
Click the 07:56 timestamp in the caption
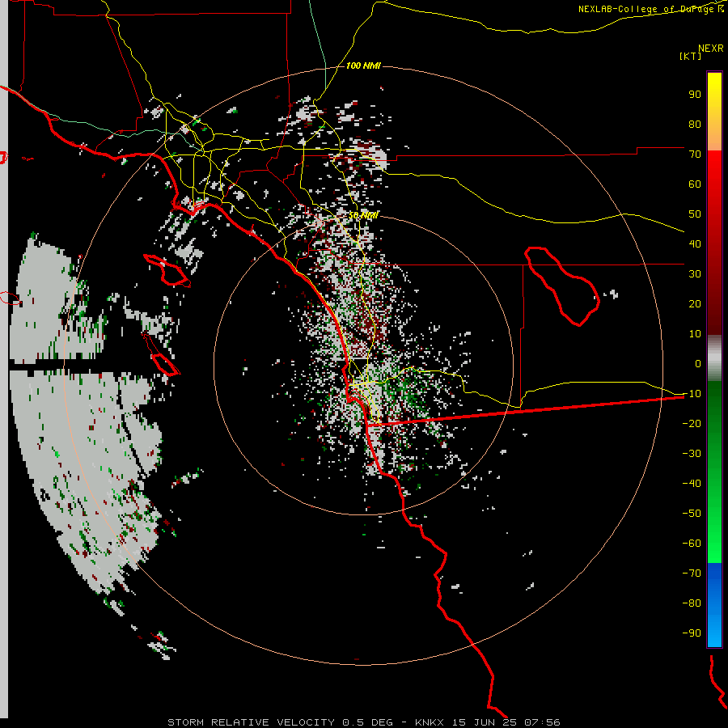coord(542,722)
